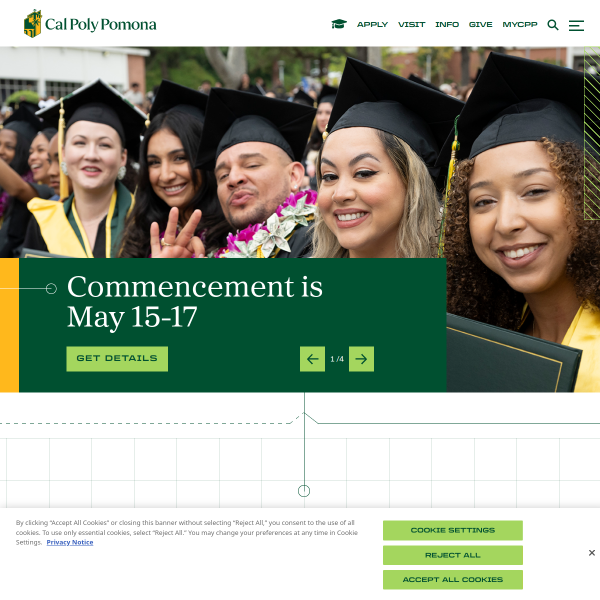Go to MyCPP portal link
Viewport: 600px width, 600px height.
click(520, 24)
